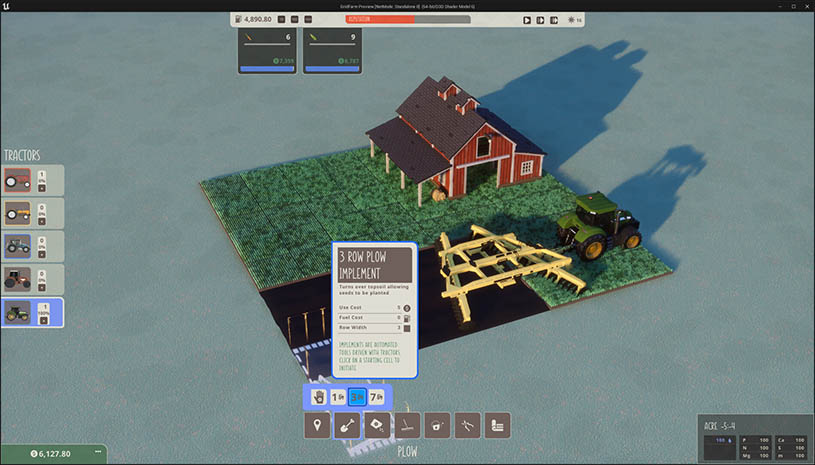Open the crop card showing 6
Image resolution: width=815 pixels, height=465 pixels.
pyautogui.click(x=266, y=51)
